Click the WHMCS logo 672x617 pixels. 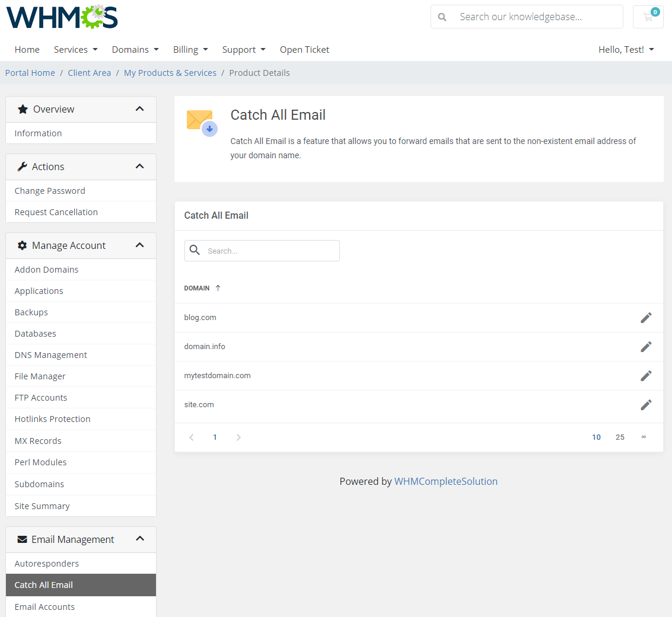(x=61, y=17)
